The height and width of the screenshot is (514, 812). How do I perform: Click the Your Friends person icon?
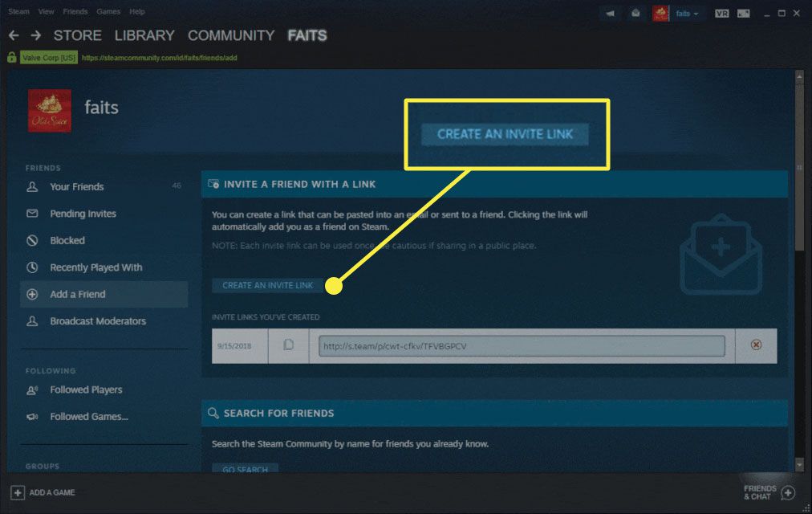point(32,186)
